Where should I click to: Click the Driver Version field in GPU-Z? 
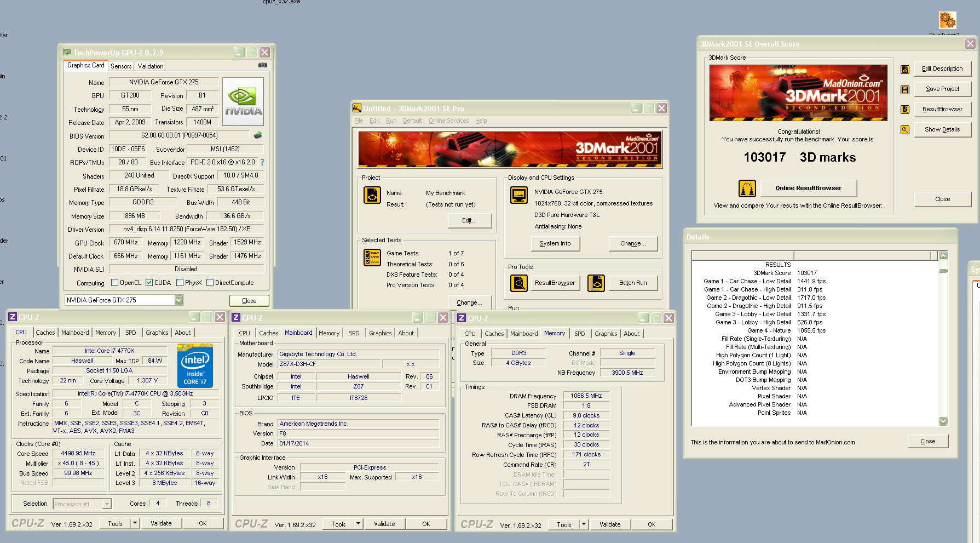click(186, 229)
